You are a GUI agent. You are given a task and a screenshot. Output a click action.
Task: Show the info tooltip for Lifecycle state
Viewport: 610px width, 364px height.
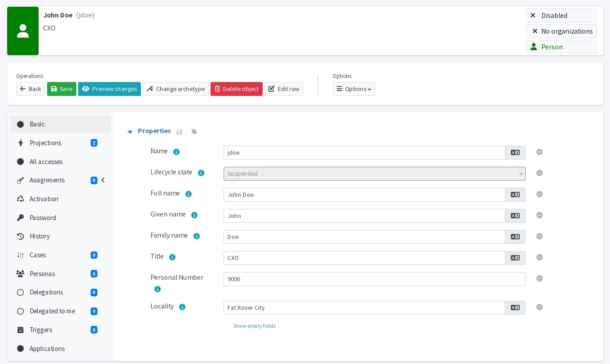201,173
